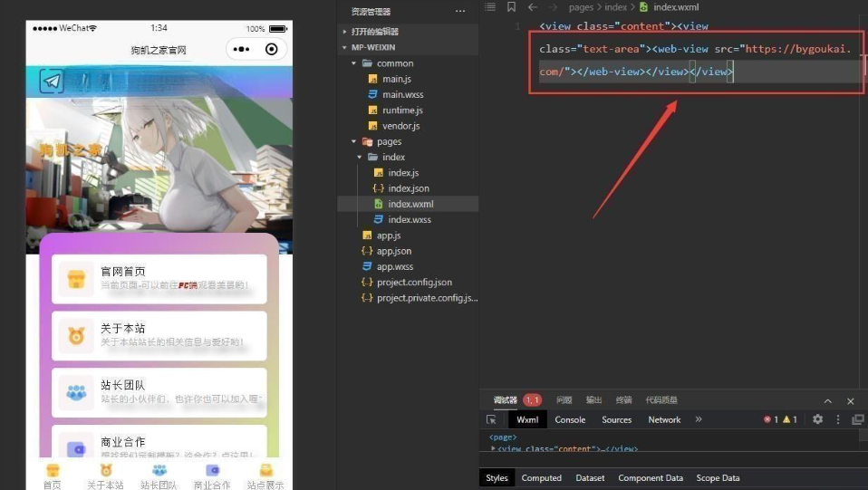Open main.js file
This screenshot has width=868, height=490.
pyautogui.click(x=396, y=79)
